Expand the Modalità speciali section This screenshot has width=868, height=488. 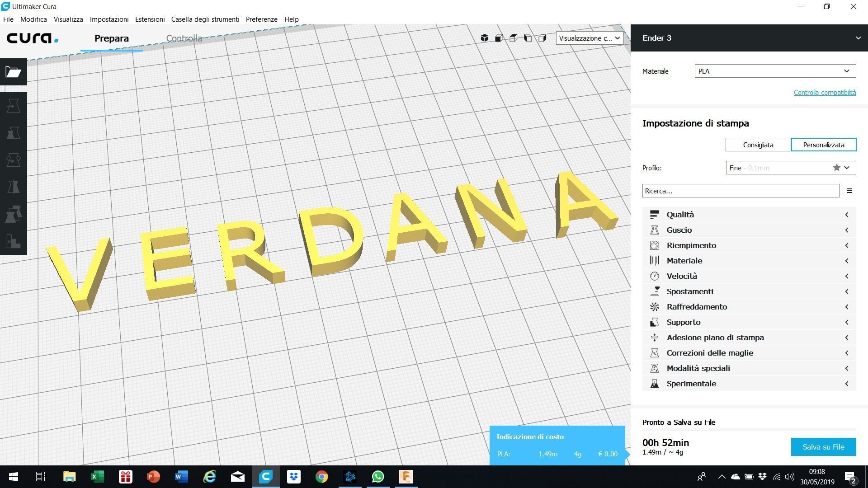pos(749,368)
